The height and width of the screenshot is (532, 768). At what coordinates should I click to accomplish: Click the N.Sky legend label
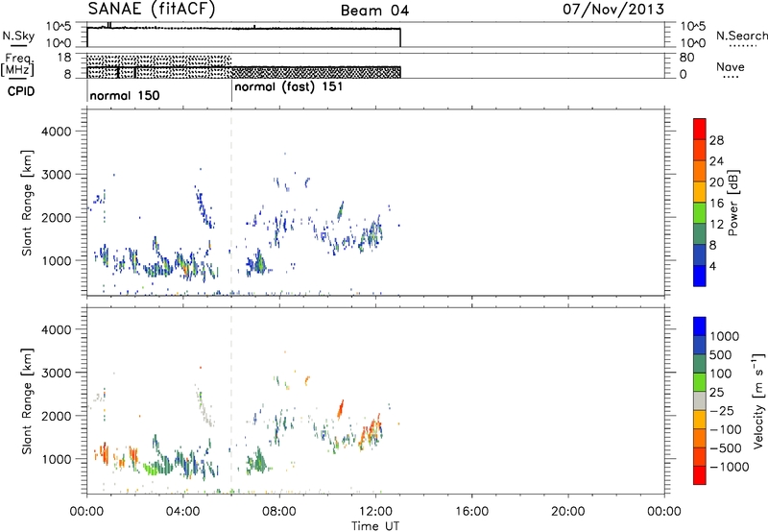click(x=18, y=36)
